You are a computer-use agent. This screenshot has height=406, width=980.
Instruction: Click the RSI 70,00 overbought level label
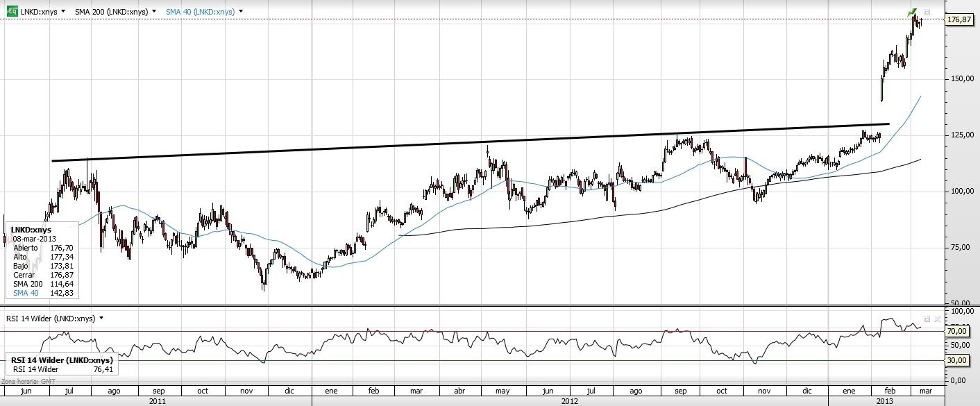click(958, 332)
